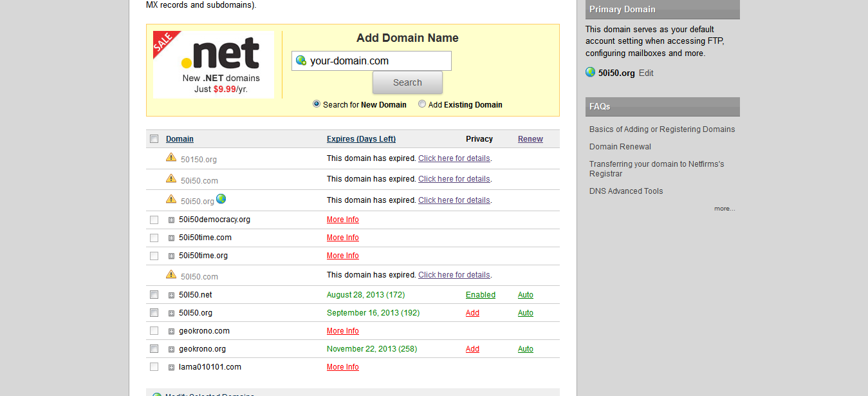Open FAQ on transferring domain to Netfirms's Registrar
This screenshot has width=868, height=396.
657,169
